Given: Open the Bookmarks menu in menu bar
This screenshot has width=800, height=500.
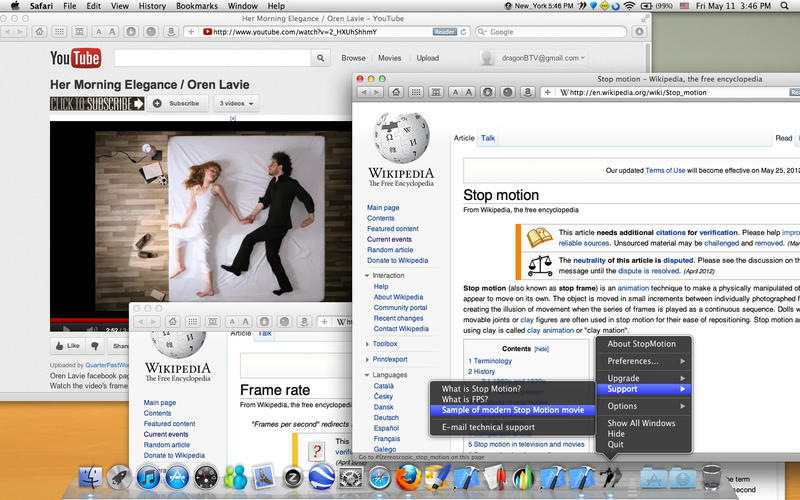Looking at the screenshot, I should click(x=196, y=6).
